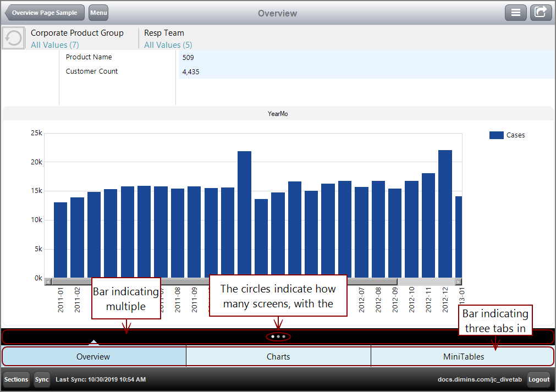Click the Sections button in the status bar
The height and width of the screenshot is (392, 556).
(x=16, y=379)
